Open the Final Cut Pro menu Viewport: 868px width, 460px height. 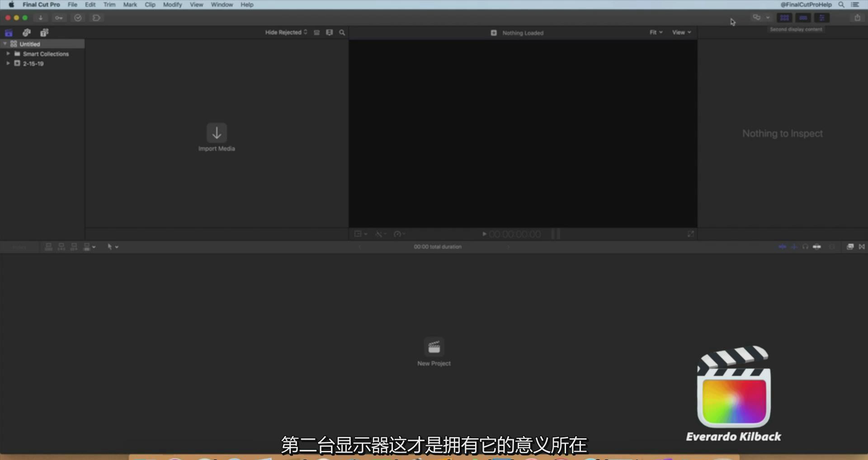click(41, 5)
